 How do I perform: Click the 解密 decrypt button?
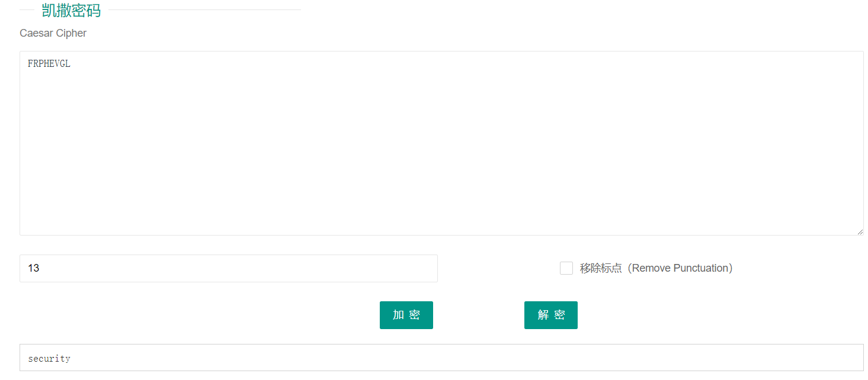coord(550,315)
